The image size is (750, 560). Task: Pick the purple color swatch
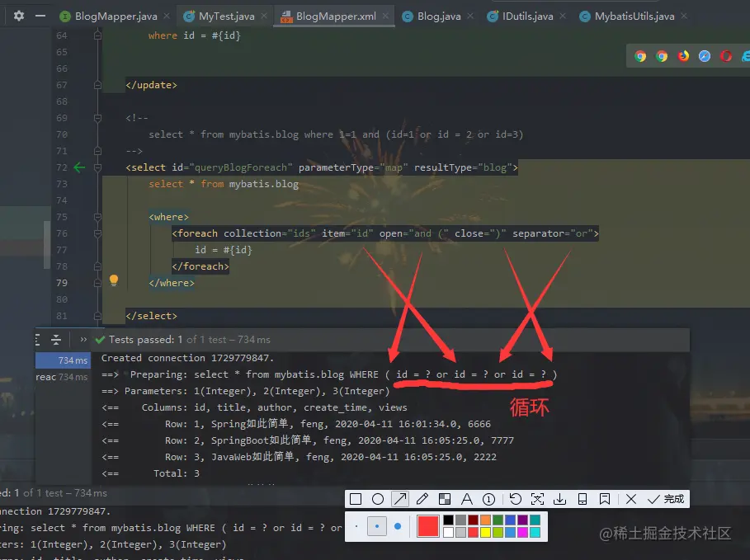522,520
